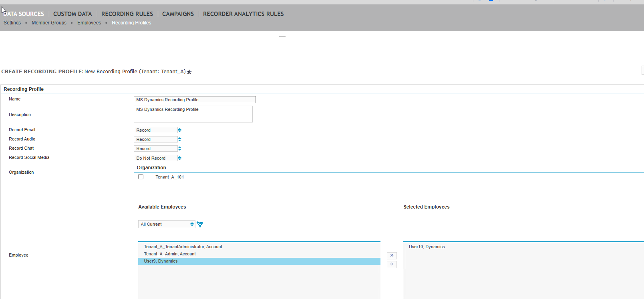Click the Name input field
644x299 pixels.
pyautogui.click(x=195, y=100)
